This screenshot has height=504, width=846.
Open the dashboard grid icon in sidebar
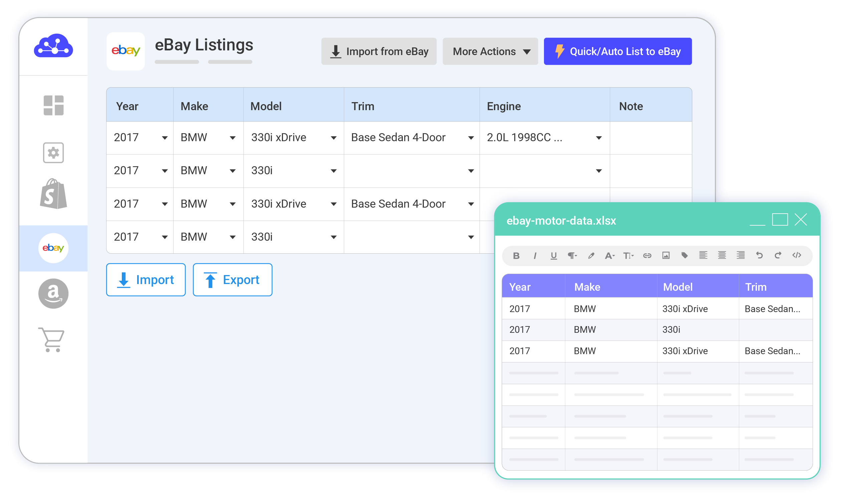click(54, 105)
